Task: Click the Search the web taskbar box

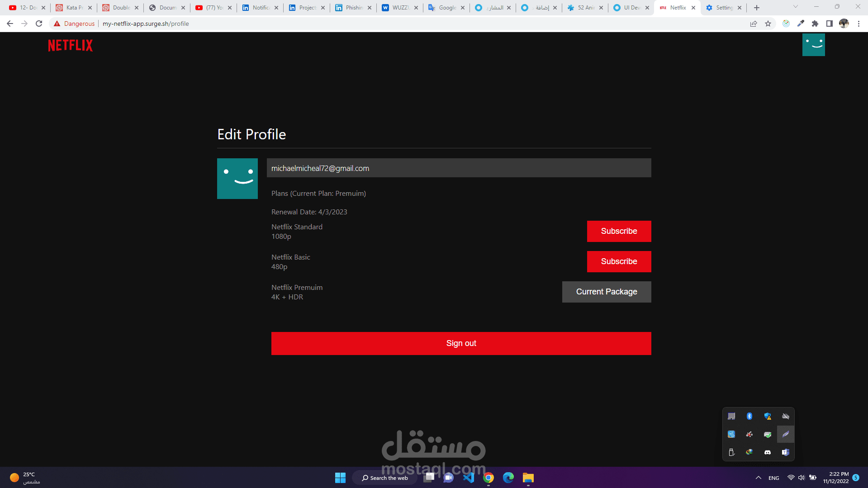Action: point(385,478)
